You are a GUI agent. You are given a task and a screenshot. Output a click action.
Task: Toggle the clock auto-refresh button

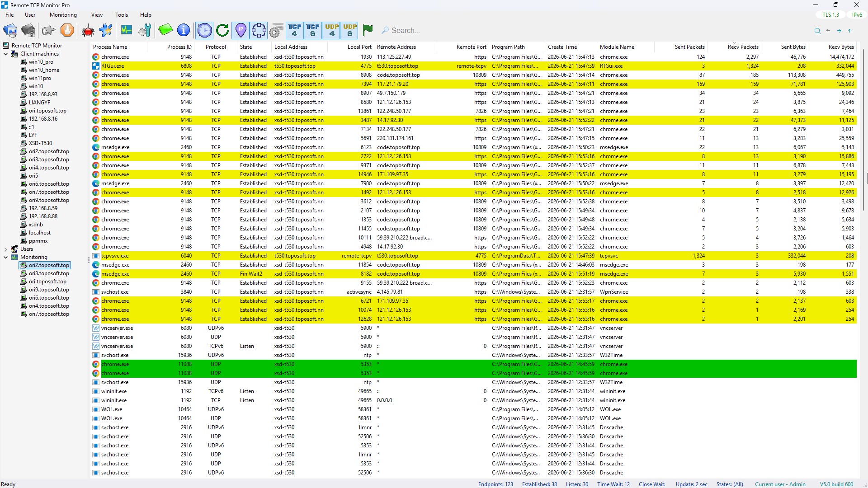point(204,30)
